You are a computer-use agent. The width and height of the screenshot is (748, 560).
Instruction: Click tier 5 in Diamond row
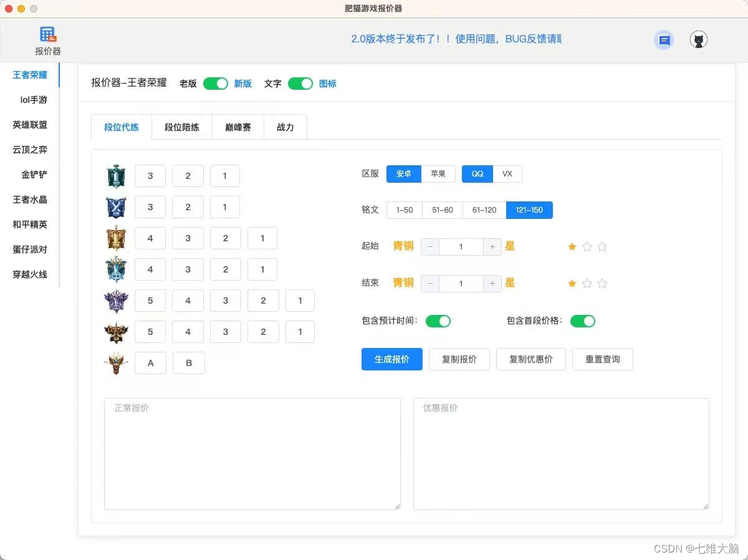click(x=150, y=301)
